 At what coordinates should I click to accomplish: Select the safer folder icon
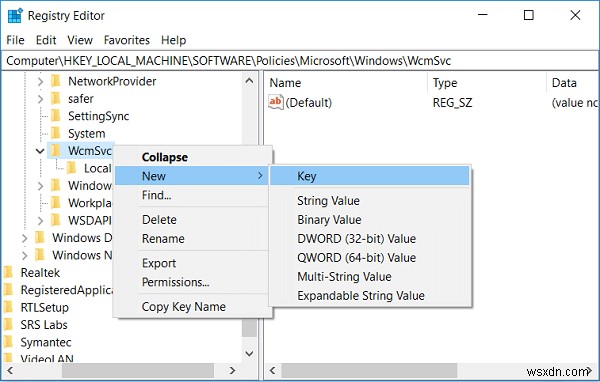[x=56, y=98]
